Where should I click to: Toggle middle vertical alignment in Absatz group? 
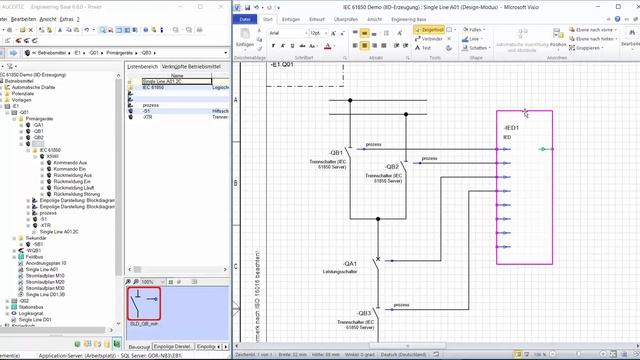(x=364, y=33)
